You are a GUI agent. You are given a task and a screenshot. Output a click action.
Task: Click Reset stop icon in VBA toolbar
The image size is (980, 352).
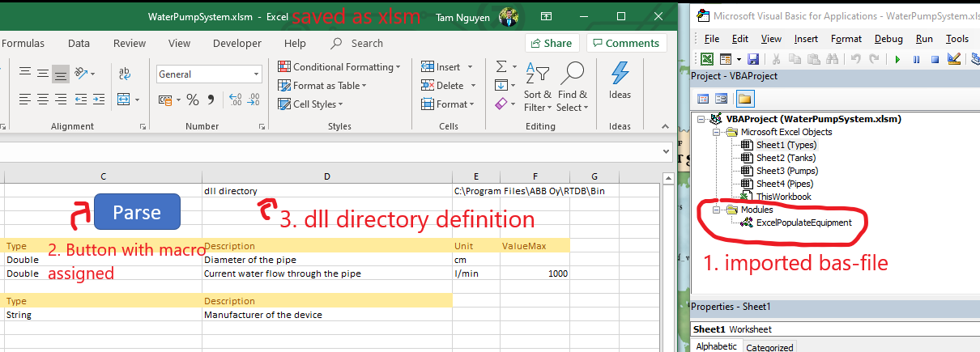[935, 58]
